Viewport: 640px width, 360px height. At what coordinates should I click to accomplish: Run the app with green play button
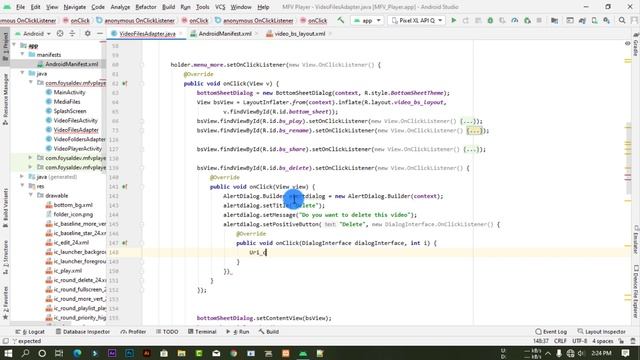pyautogui.click(x=453, y=20)
